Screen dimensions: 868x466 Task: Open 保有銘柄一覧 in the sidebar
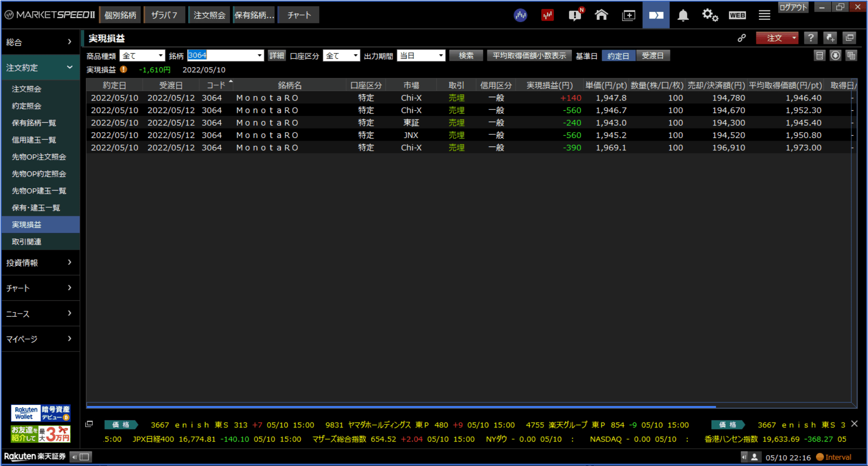pos(40,123)
